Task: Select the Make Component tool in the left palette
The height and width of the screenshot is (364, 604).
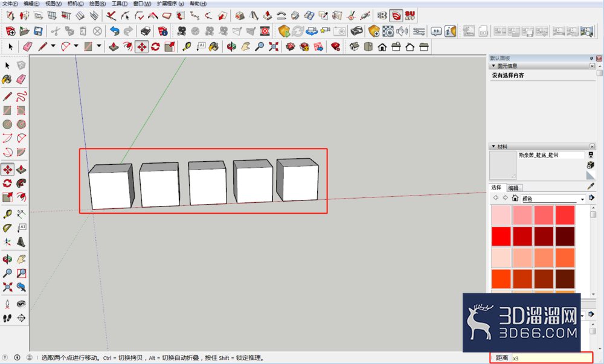Action: [21, 65]
